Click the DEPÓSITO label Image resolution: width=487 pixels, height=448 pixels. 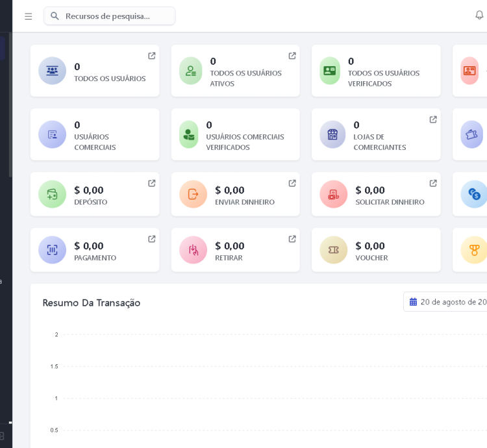tap(91, 202)
